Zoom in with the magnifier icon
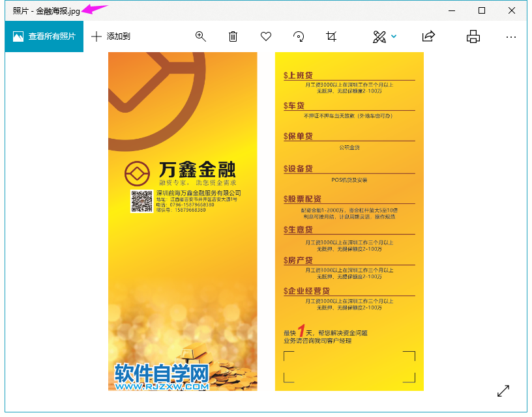Screen dimensions: 532x417 (x=201, y=36)
